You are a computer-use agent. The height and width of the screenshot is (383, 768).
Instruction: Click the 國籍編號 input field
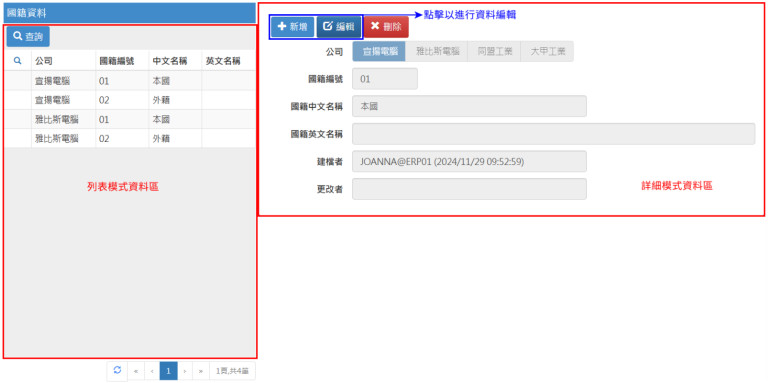click(x=385, y=79)
